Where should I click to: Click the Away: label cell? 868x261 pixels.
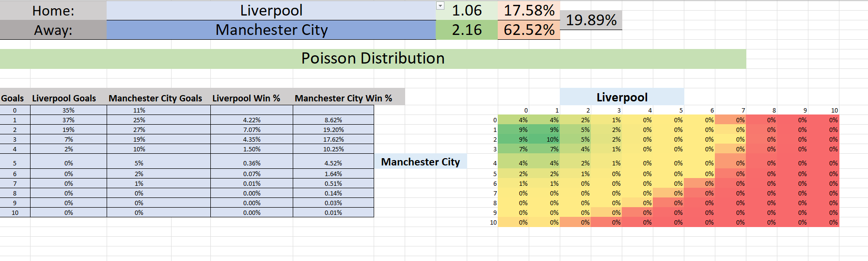(53, 30)
